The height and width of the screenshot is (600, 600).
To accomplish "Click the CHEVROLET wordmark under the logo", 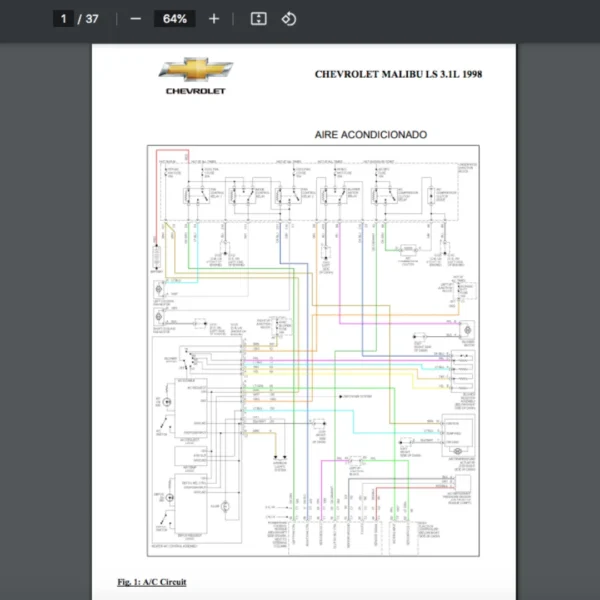I will (x=195, y=91).
